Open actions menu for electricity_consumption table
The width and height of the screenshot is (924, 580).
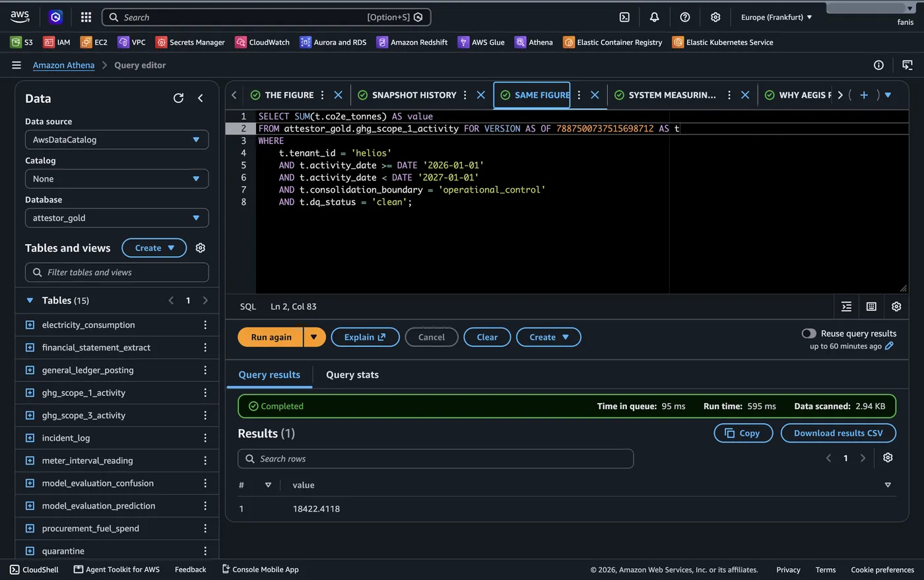click(x=205, y=325)
